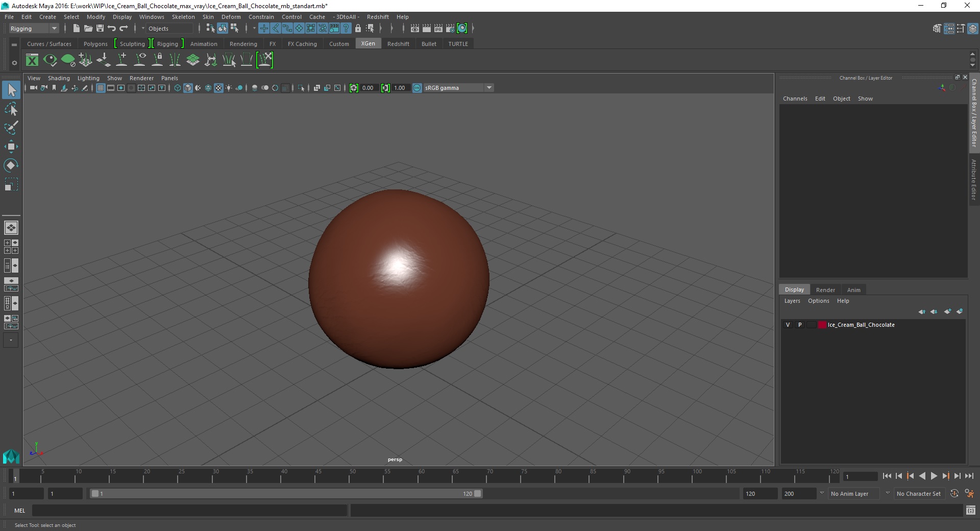
Task: Open Channels menu in Channel Box
Action: 795,99
